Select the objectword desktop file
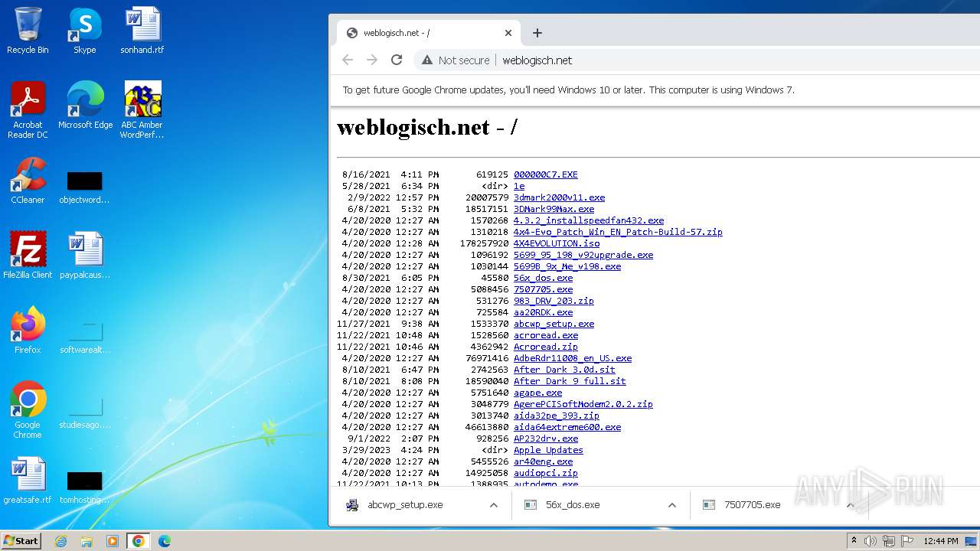Viewport: 980px width, 551px height. click(x=85, y=187)
